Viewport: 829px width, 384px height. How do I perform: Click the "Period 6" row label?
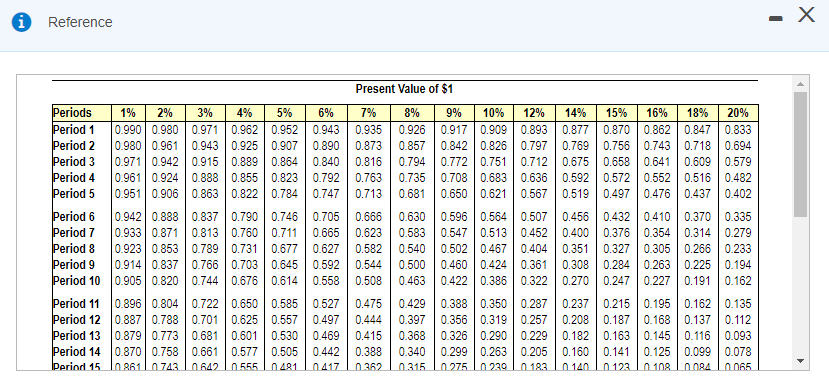point(73,217)
